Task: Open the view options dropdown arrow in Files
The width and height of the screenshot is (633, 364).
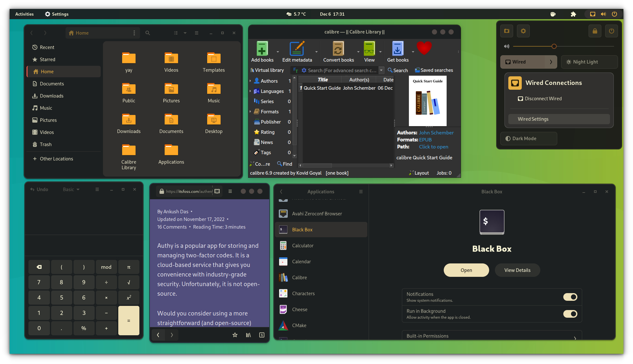Action: click(185, 33)
